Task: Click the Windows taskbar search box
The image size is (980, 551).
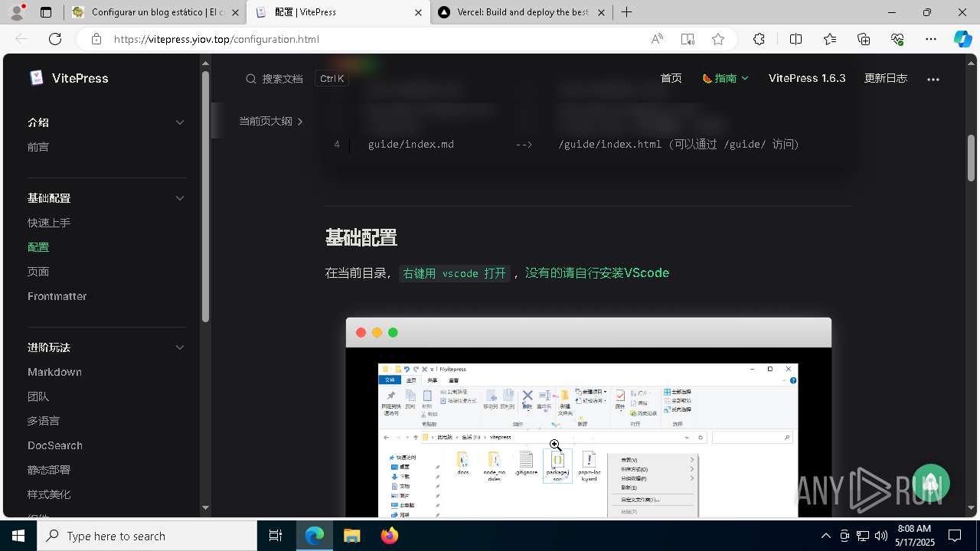Action: (147, 536)
